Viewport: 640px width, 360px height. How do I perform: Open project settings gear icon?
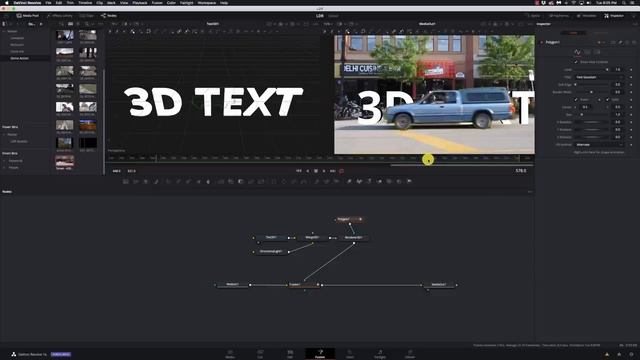pyautogui.click(x=631, y=354)
